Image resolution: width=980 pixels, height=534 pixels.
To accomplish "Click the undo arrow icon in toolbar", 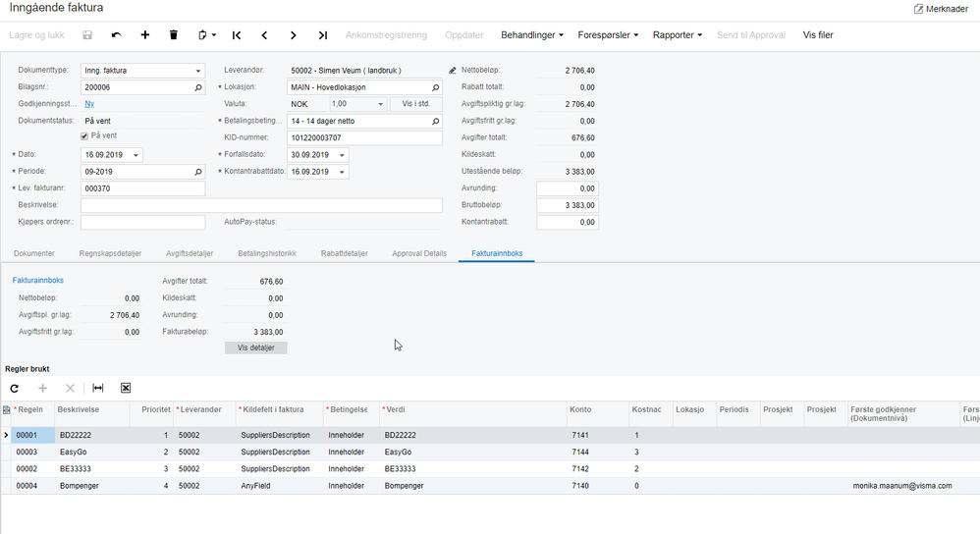I will [116, 35].
